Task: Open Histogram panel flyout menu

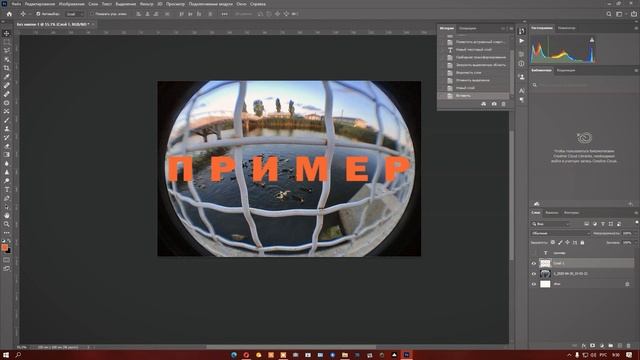Action: [636, 28]
